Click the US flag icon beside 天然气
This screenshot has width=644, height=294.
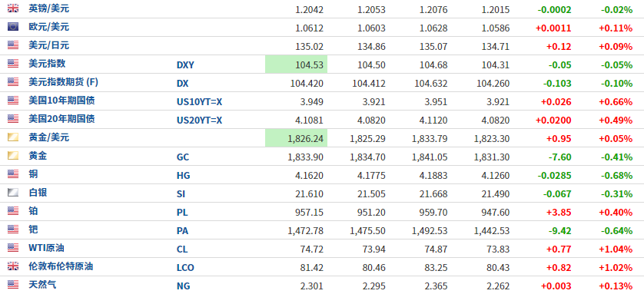click(x=13, y=285)
